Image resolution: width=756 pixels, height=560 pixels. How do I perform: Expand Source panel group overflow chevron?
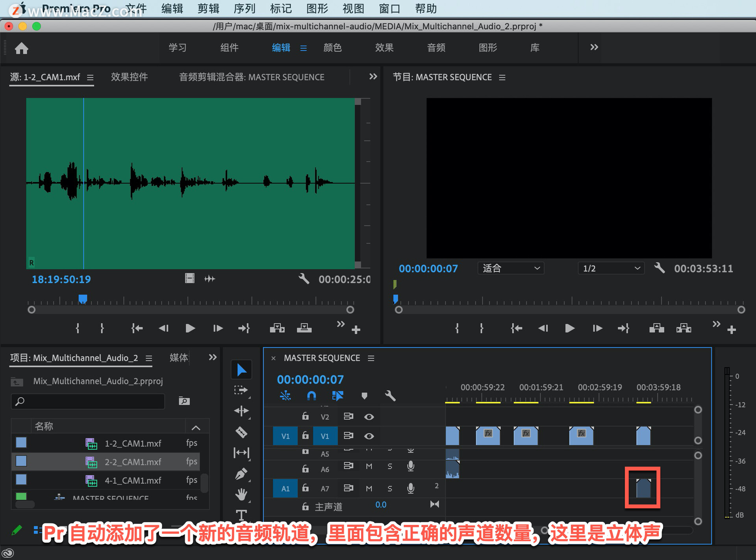(373, 76)
